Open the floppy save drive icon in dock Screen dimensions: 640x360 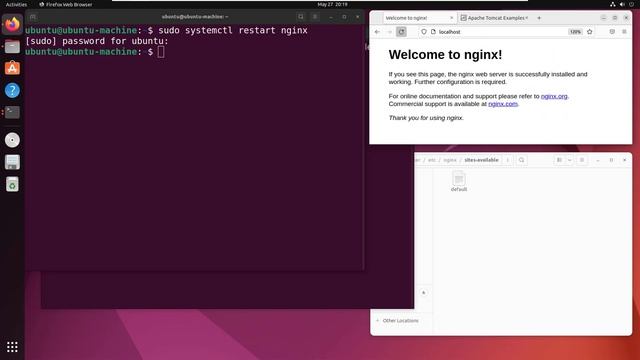click(12, 162)
